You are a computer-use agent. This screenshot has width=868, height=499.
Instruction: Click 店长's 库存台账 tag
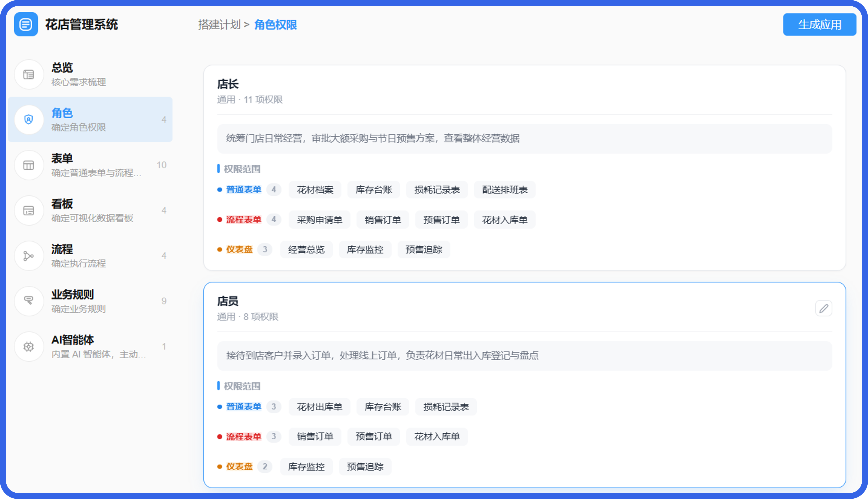tap(373, 190)
